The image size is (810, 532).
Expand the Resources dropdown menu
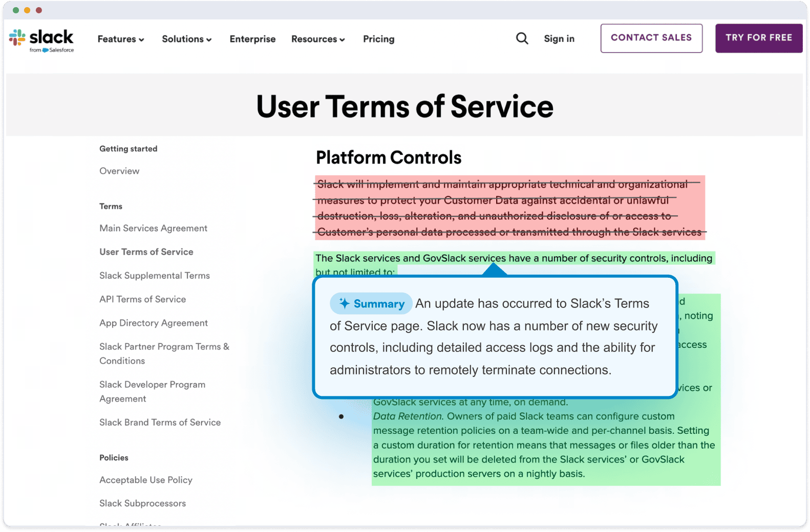(318, 39)
